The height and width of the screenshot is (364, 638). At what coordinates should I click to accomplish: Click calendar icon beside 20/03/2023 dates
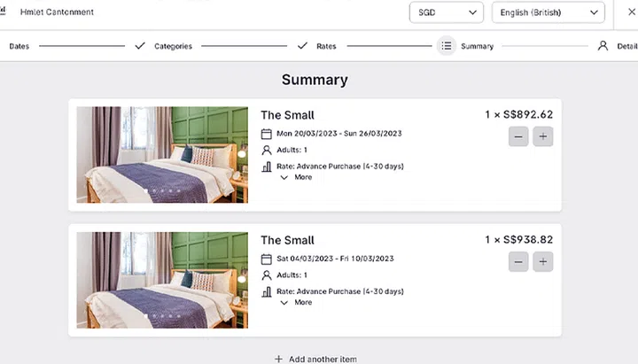point(266,134)
